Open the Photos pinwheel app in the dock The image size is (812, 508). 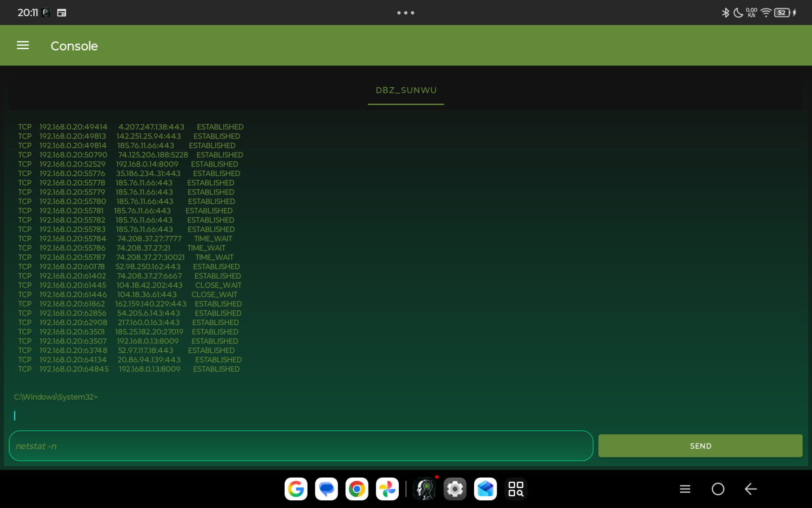[x=387, y=489]
